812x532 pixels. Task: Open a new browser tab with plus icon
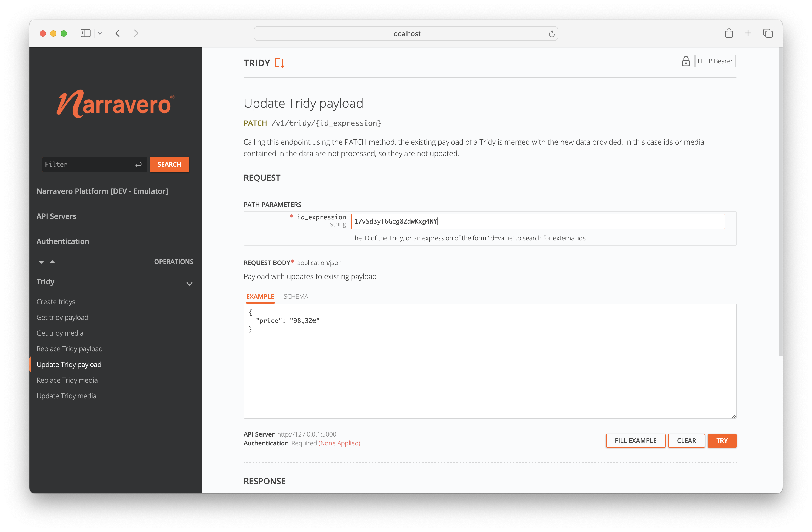click(x=748, y=33)
